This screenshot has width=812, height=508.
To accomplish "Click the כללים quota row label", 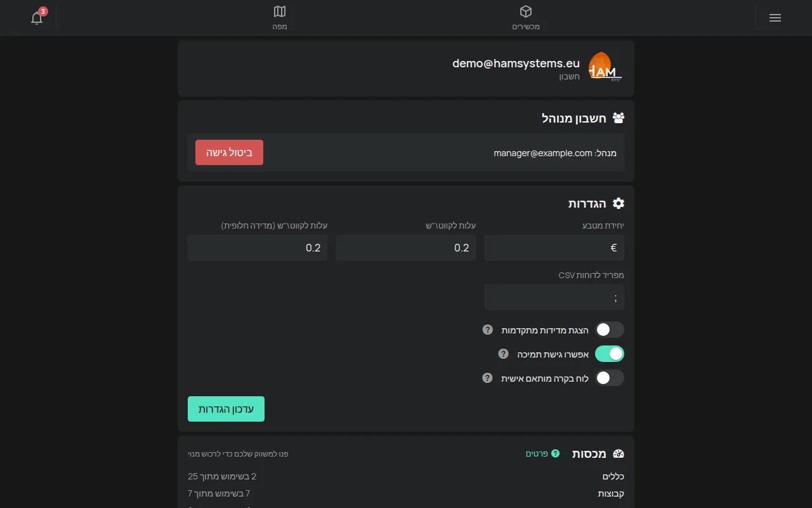I will pos(613,476).
